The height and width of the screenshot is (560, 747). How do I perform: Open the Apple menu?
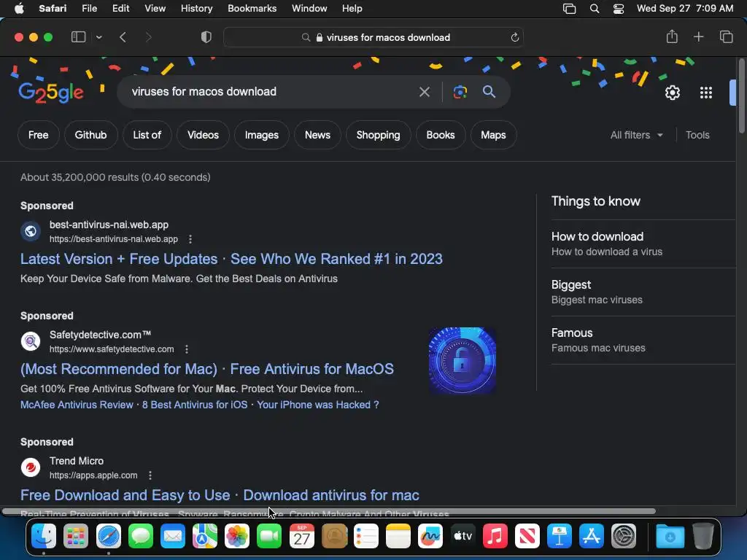(x=19, y=9)
